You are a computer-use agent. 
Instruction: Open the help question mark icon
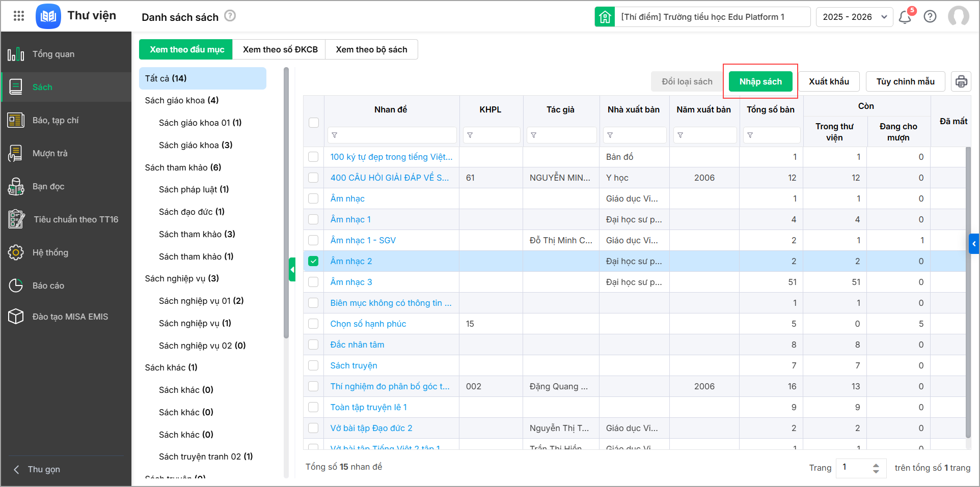click(930, 17)
